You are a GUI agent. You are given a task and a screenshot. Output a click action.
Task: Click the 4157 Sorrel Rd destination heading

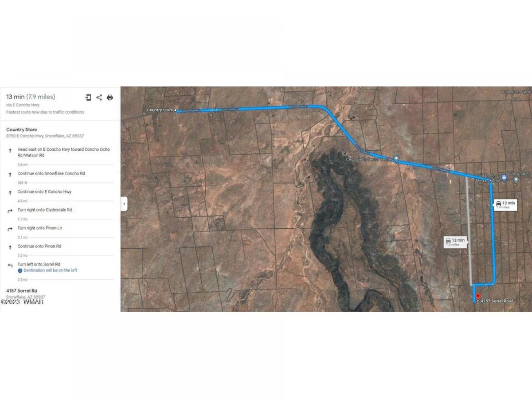point(22,291)
